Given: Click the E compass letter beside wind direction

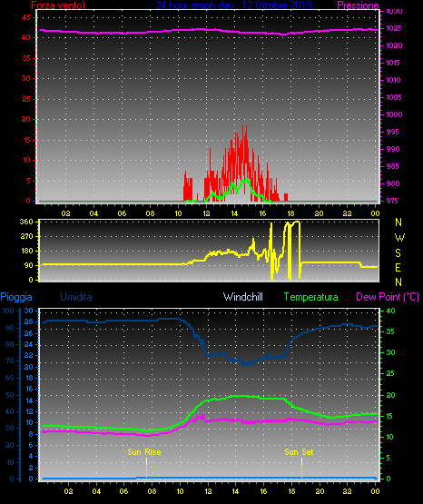Looking at the screenshot, I should click(x=398, y=267).
